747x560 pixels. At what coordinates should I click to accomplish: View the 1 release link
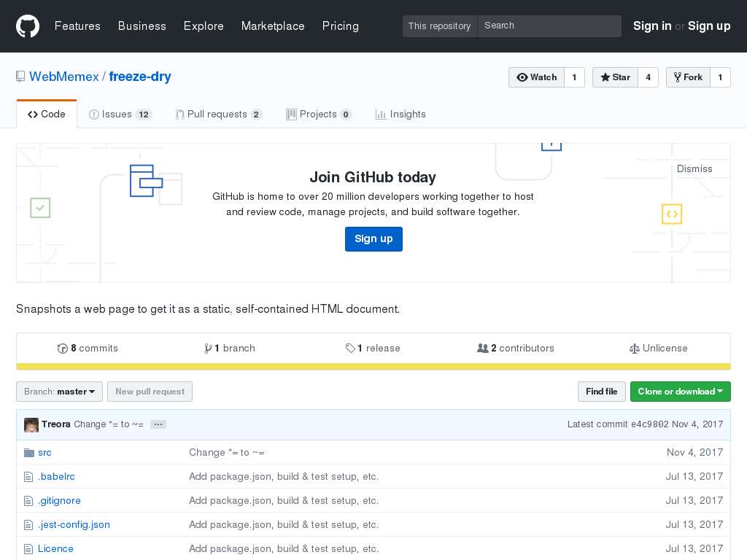coord(373,349)
